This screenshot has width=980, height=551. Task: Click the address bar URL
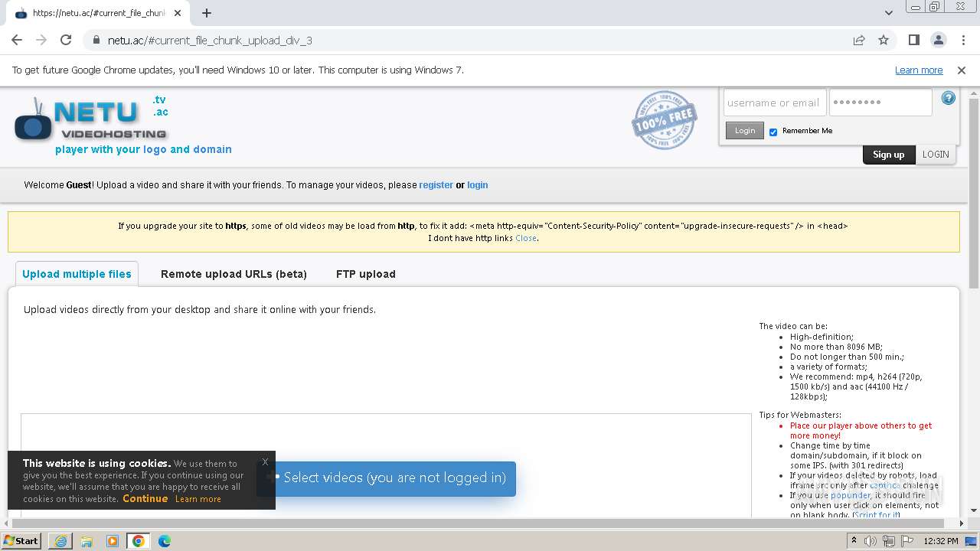(210, 41)
